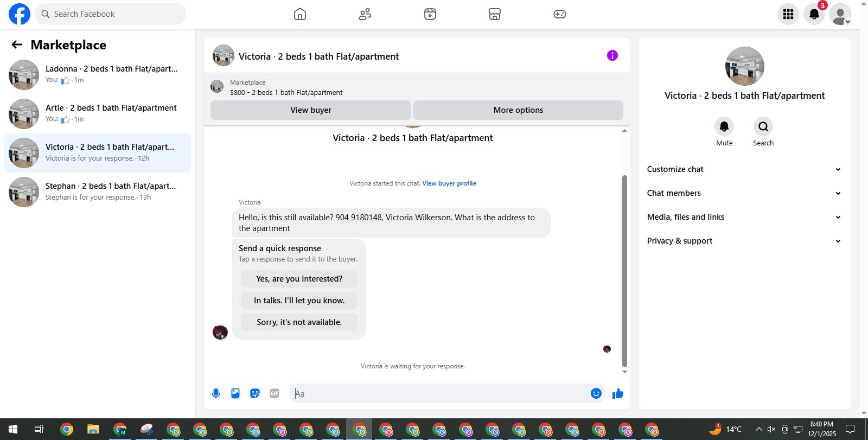The height and width of the screenshot is (440, 868).
Task: Focus the message input field
Action: [439, 394]
